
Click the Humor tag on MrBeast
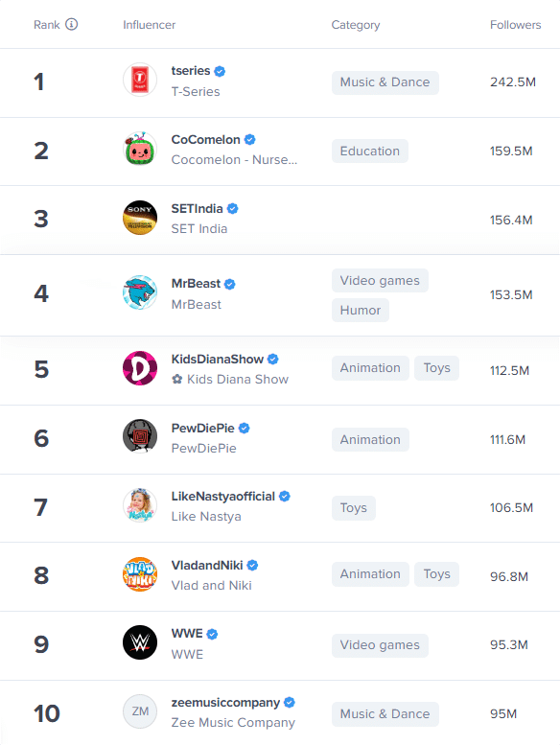(x=361, y=311)
